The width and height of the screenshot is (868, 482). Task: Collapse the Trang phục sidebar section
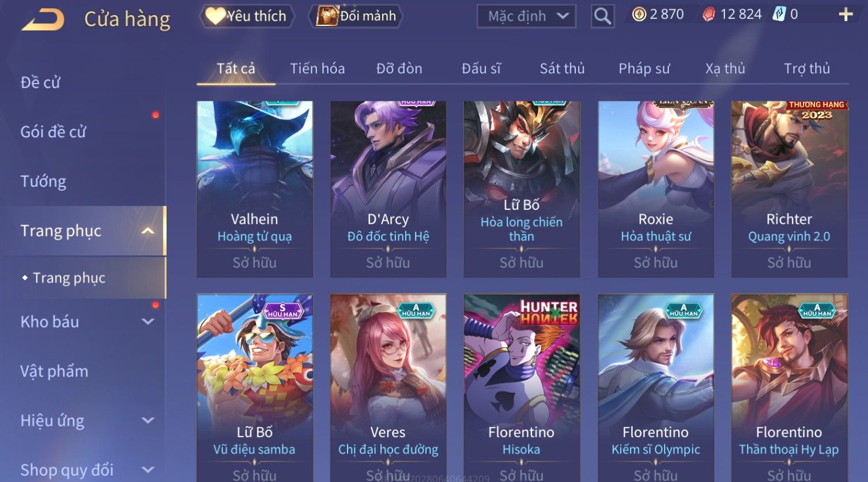click(148, 231)
